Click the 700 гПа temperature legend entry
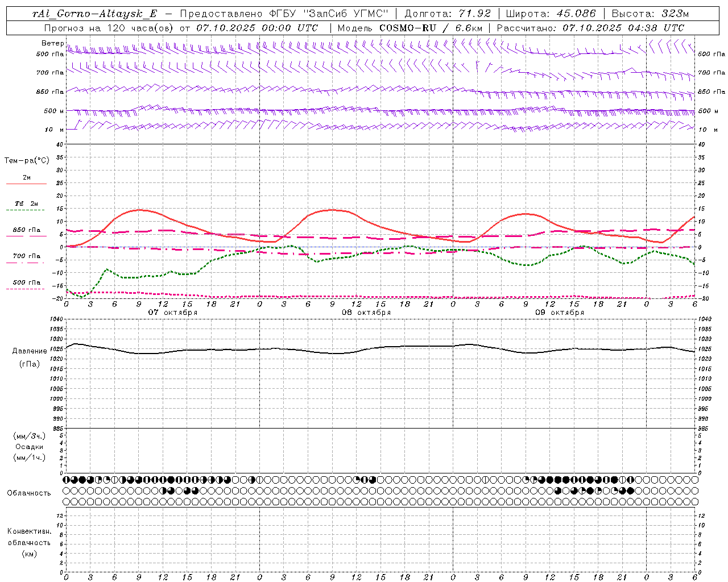 tap(27, 256)
